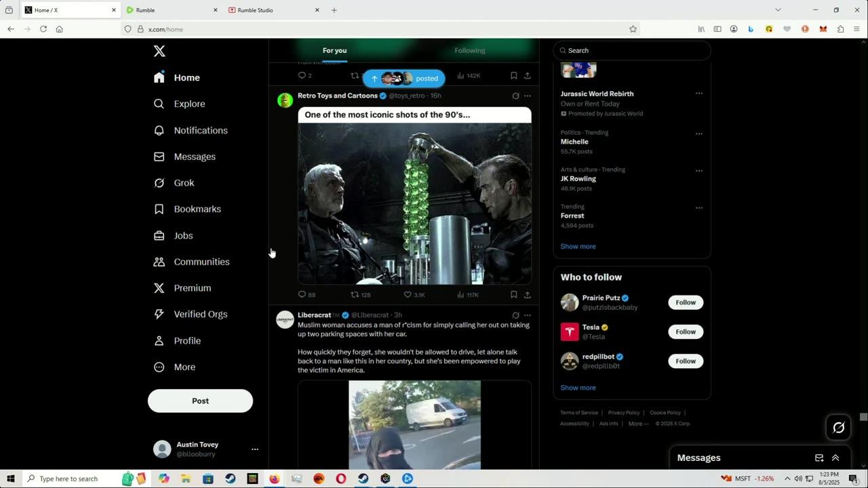
Task: Open options for JK Rowling trend
Action: (x=699, y=171)
